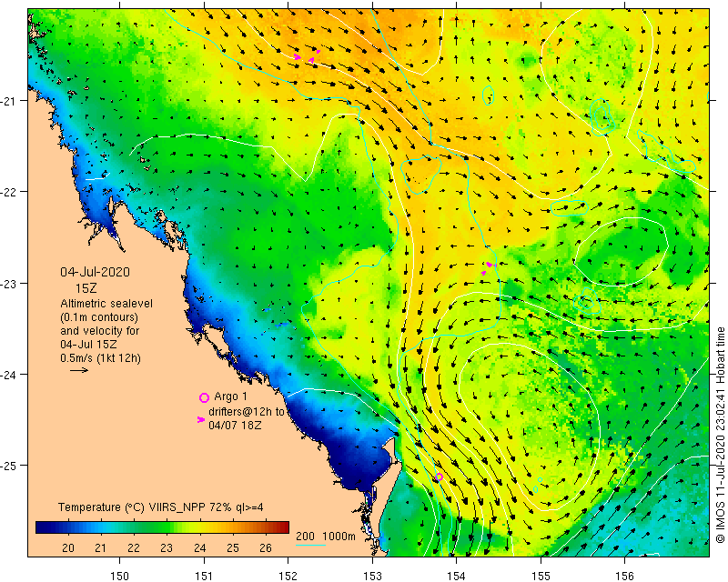728x582 pixels.
Task: Click the 'drifters@12h to' legend text
Action: 246,412
